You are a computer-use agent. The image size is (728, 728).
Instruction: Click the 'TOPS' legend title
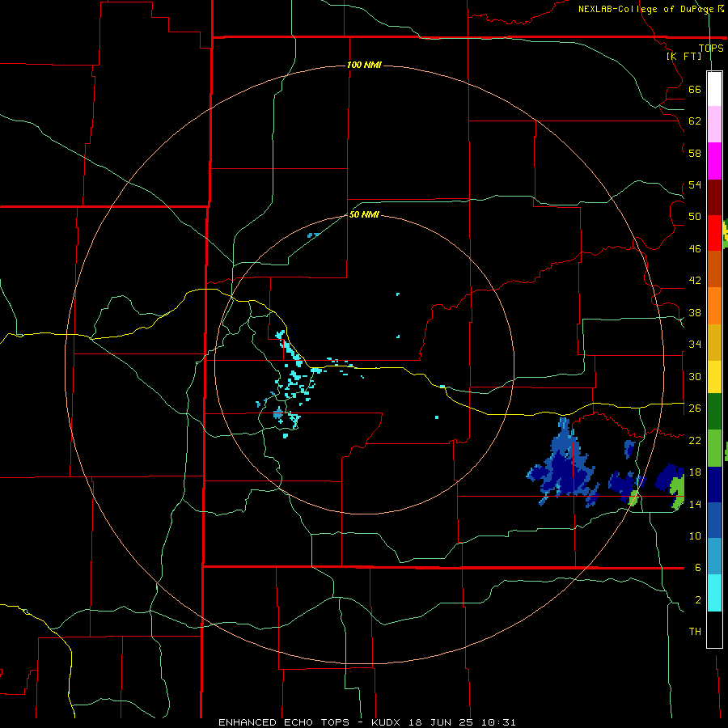coord(711,48)
